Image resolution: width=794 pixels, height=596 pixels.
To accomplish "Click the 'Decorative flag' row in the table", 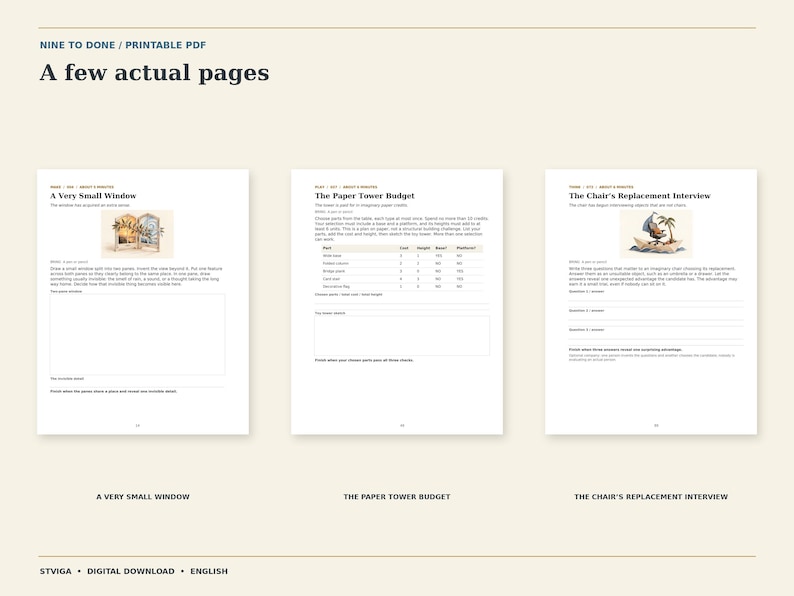I will 402,287.
